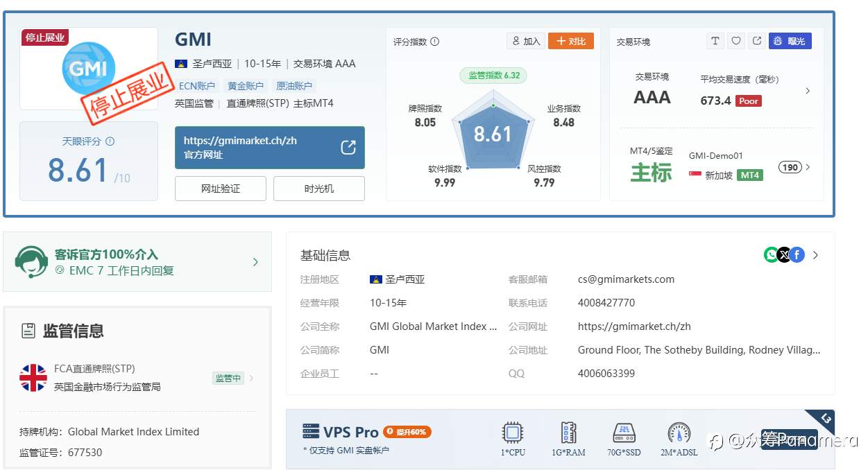This screenshot has height=470, width=868.
Task: Expand the 交易环境 AAA row chevron
Action: pyautogui.click(x=808, y=91)
